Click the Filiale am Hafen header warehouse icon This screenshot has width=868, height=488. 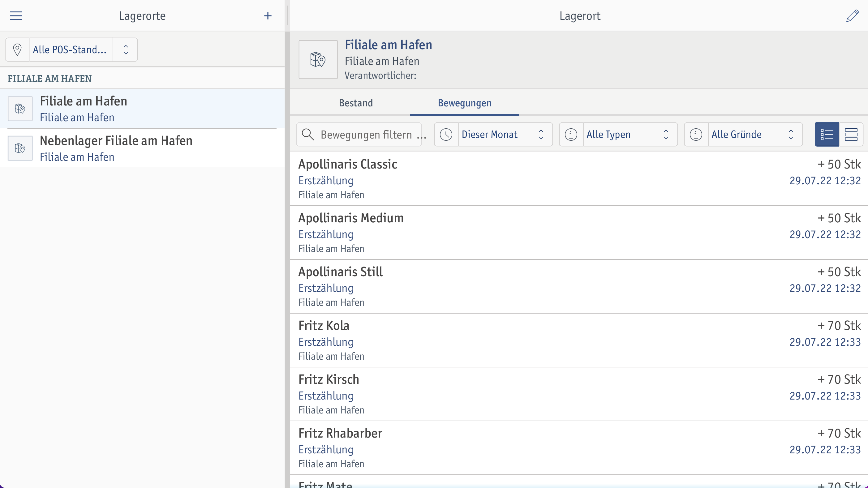318,60
